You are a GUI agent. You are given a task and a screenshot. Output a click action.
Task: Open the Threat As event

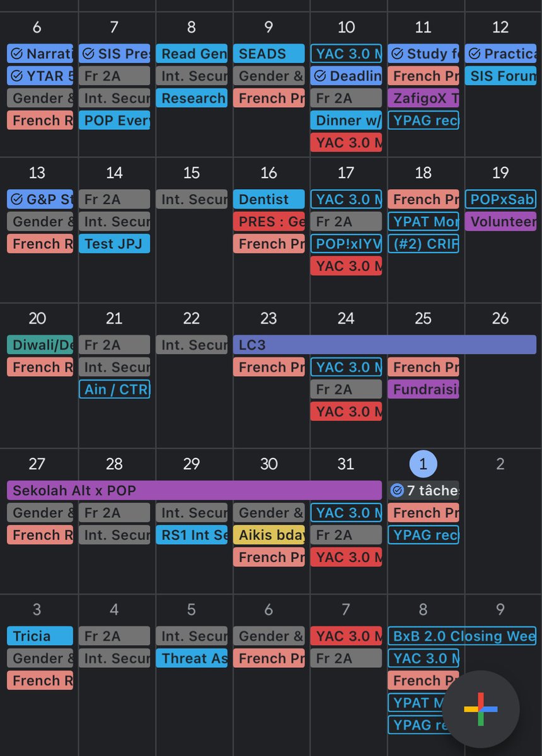pyautogui.click(x=192, y=658)
